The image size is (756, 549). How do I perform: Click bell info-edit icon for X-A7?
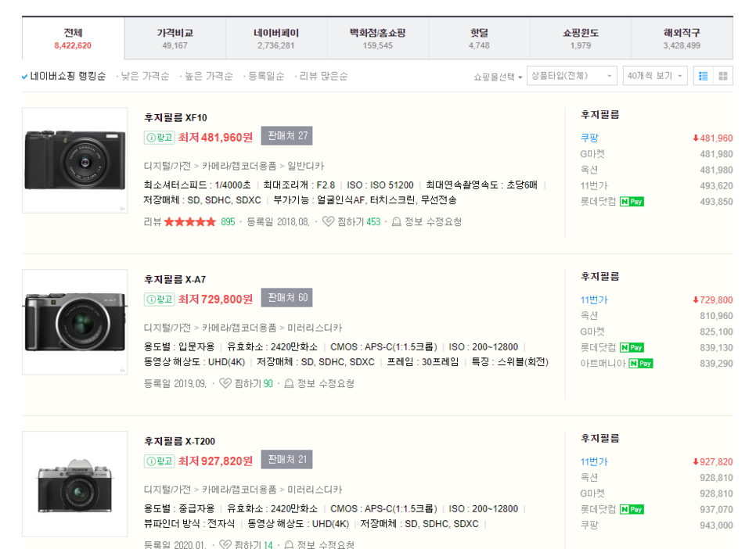coord(289,383)
